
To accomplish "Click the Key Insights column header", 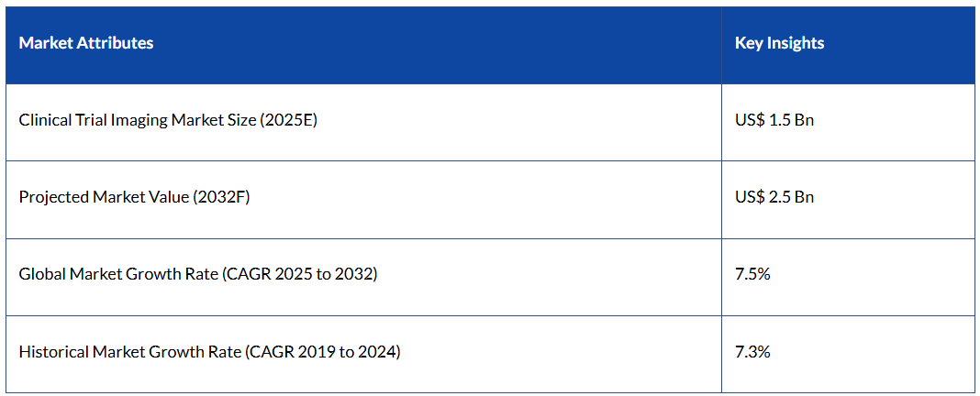I will pyautogui.click(x=779, y=43).
